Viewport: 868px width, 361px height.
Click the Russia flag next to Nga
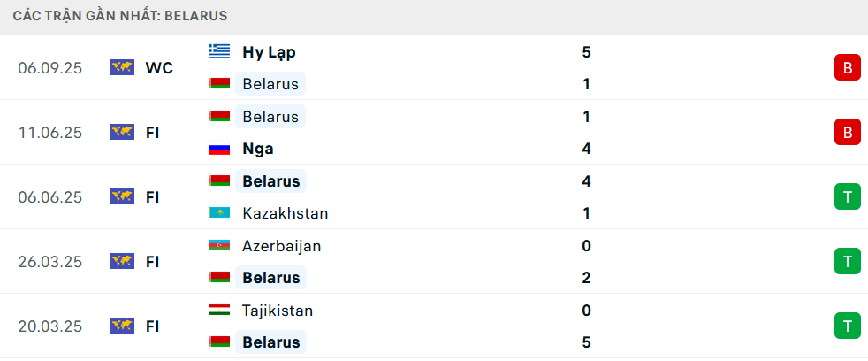[x=218, y=149]
